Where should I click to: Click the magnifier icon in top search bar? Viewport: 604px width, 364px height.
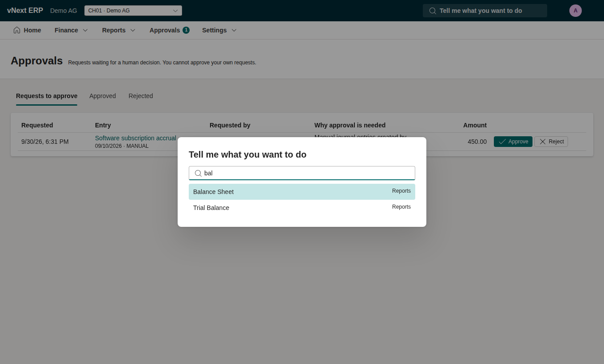coord(433,11)
